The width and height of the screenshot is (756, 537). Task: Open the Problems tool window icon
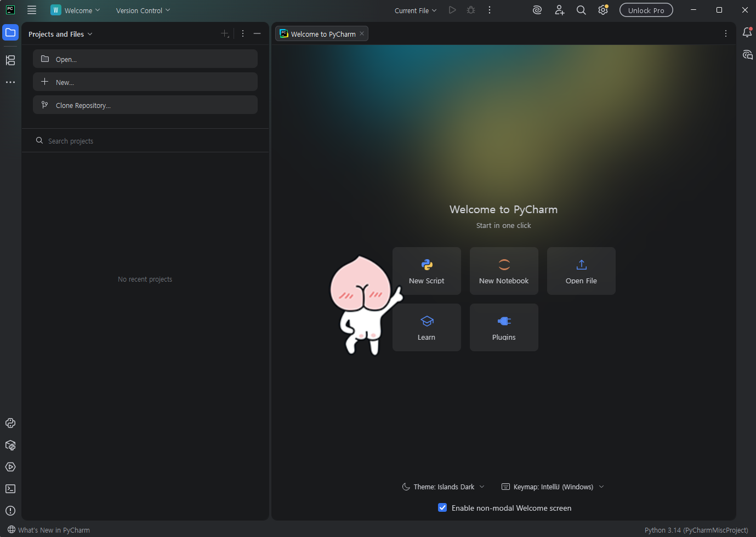click(x=10, y=511)
